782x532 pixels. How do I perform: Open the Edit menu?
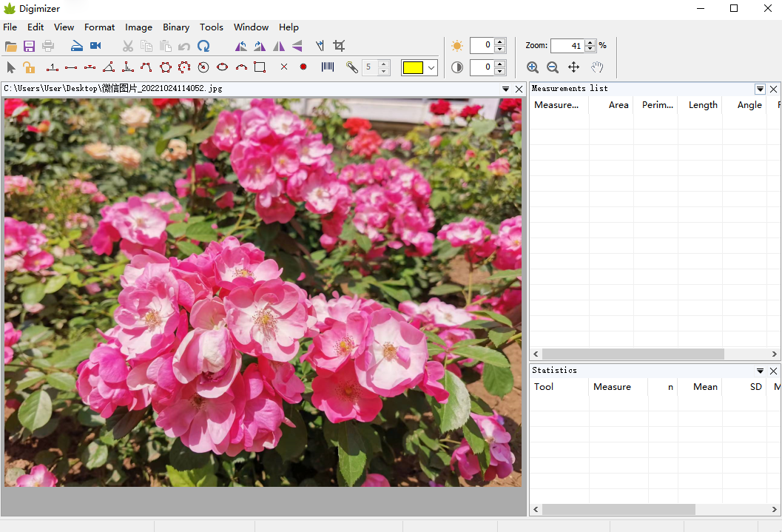tap(36, 27)
